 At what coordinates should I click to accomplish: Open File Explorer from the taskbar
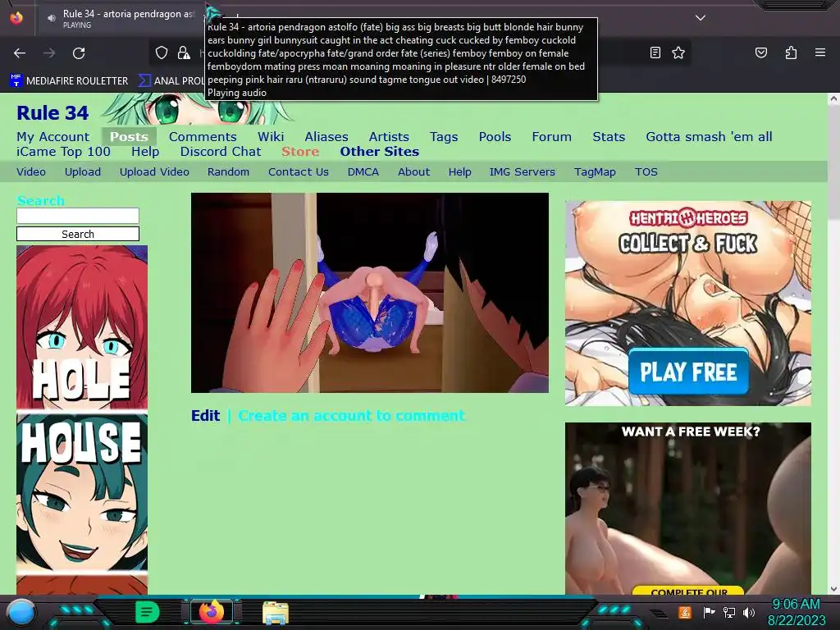(276, 613)
